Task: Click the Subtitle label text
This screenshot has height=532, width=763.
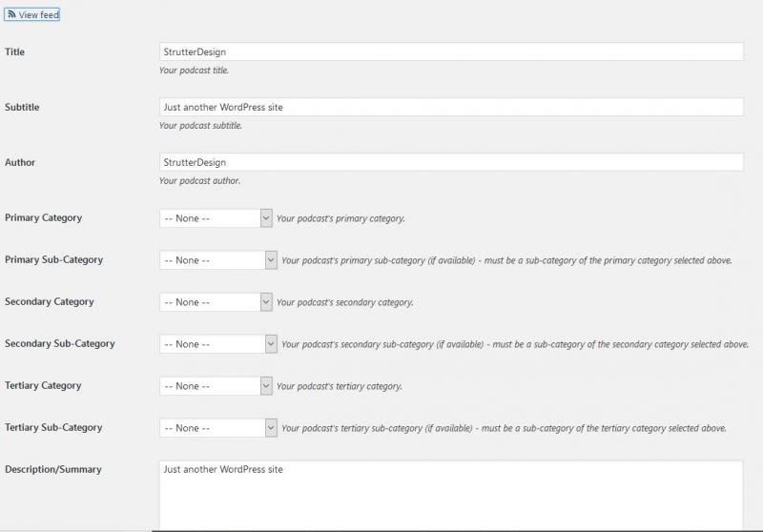Action: tap(22, 107)
